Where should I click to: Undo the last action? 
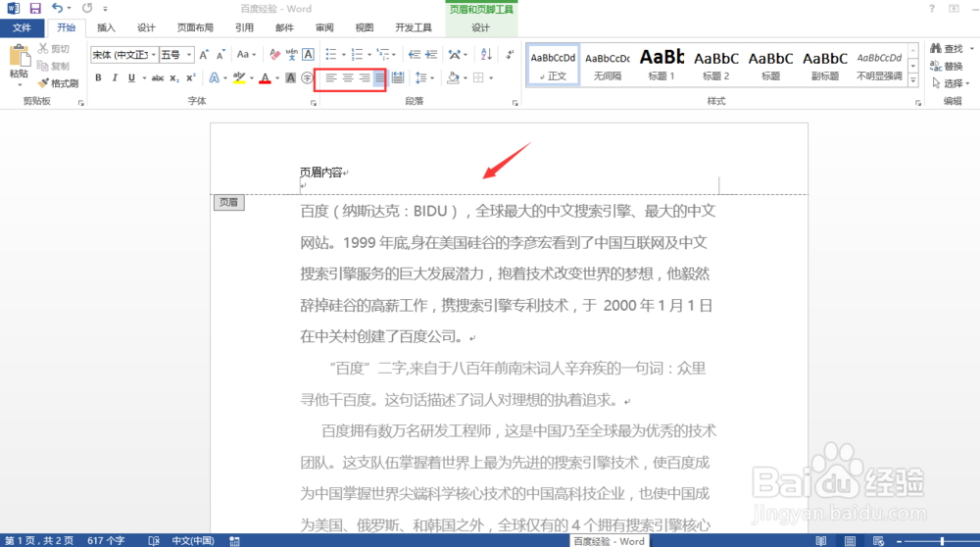57,8
